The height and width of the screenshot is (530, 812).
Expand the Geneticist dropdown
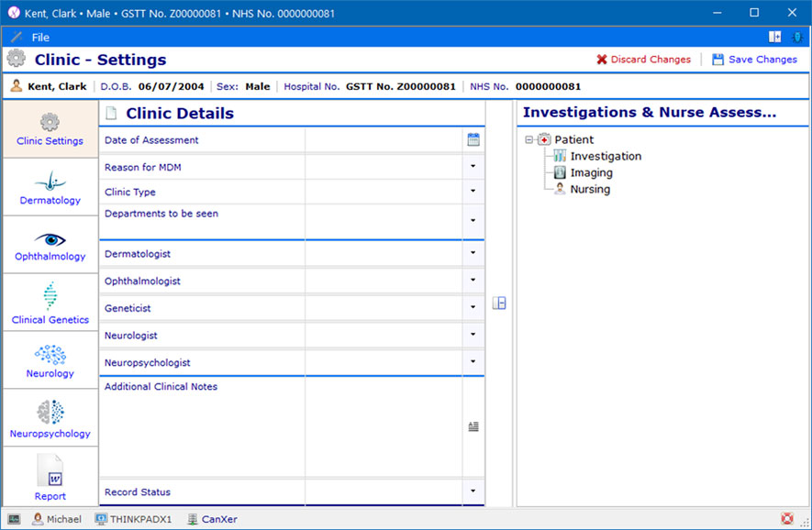click(x=473, y=307)
